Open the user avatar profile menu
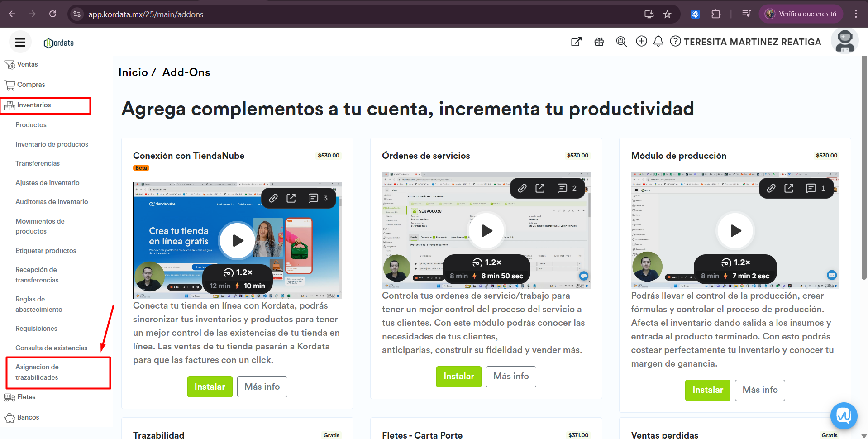This screenshot has width=868, height=439. point(844,42)
